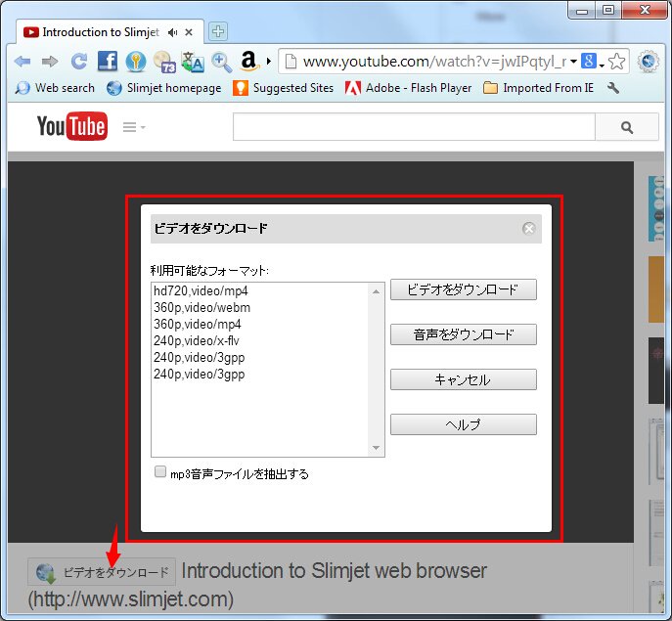Select the 360p,video/webm format
The width and height of the screenshot is (672, 621).
(x=260, y=308)
